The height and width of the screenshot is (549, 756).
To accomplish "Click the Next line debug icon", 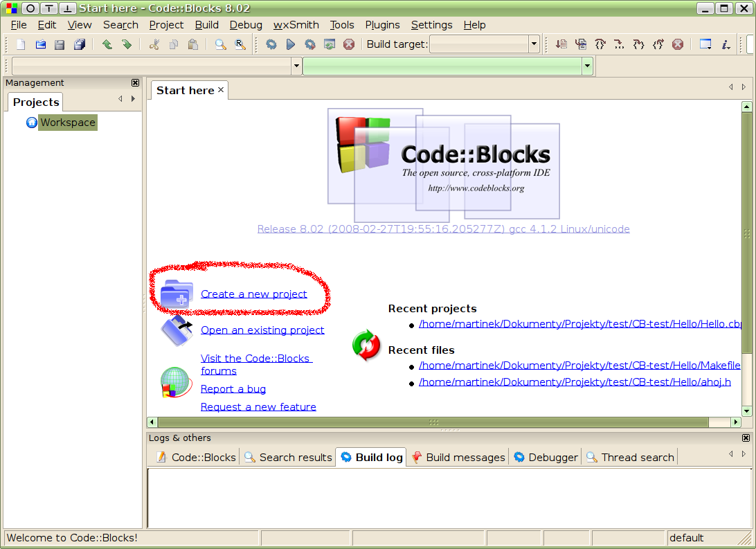I will (600, 44).
